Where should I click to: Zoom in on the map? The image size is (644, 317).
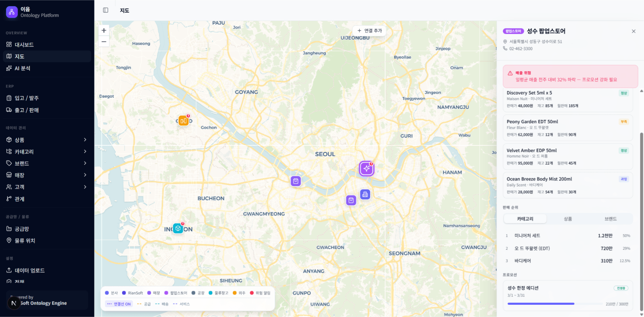point(104,30)
